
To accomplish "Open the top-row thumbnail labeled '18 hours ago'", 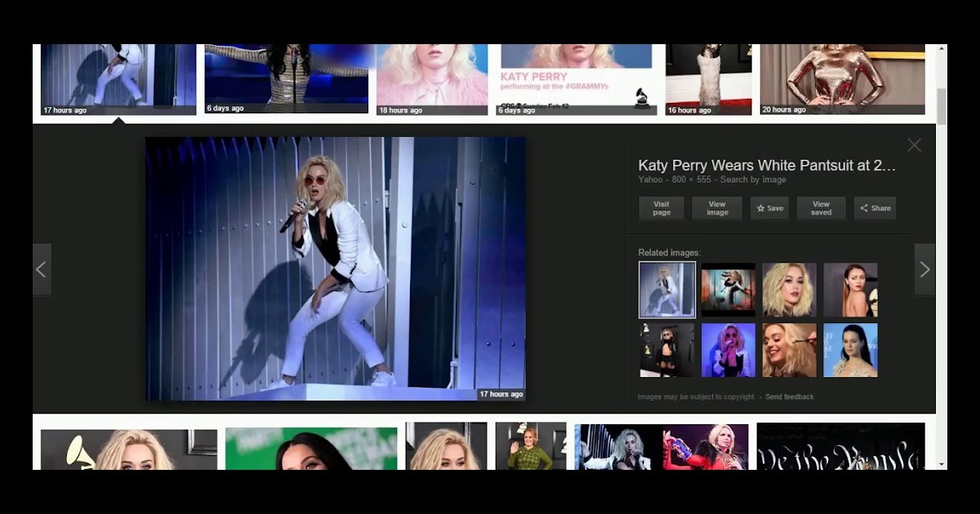I will point(432,79).
